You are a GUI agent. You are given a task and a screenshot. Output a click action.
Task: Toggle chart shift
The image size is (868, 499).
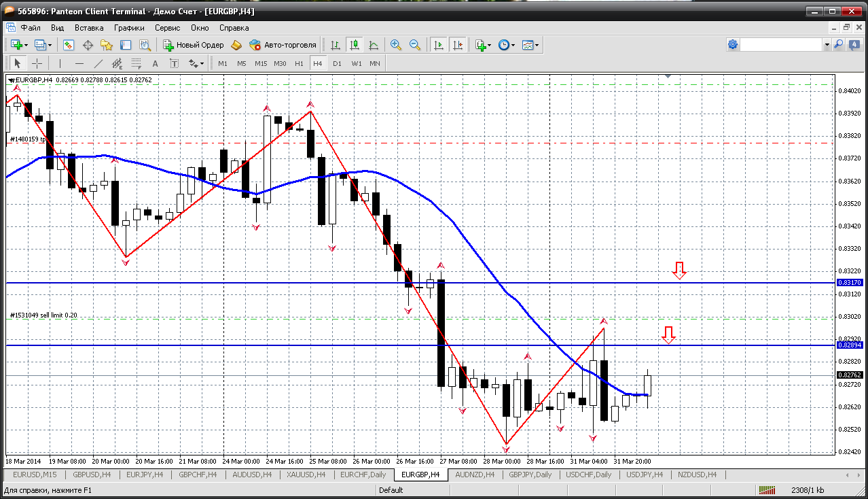[x=458, y=45]
